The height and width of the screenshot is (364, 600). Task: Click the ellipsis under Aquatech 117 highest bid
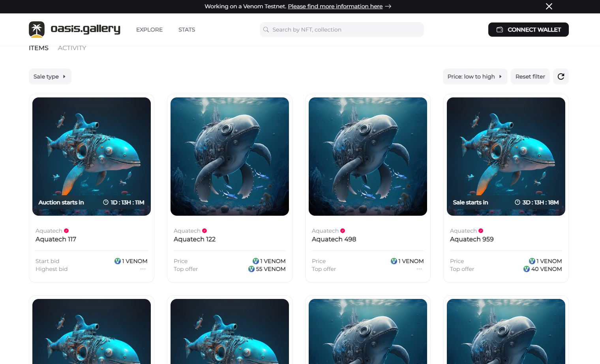(143, 269)
